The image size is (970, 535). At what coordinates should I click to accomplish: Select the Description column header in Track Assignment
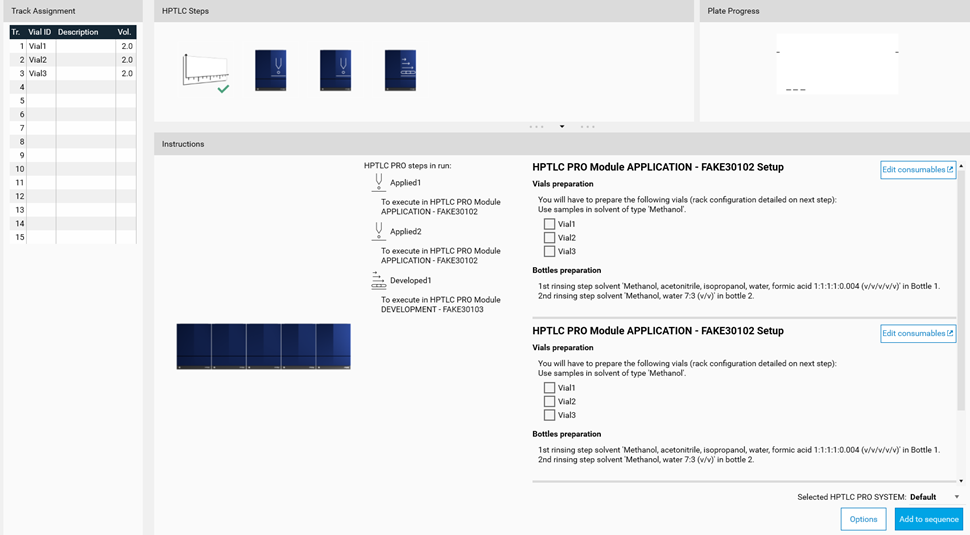point(80,32)
